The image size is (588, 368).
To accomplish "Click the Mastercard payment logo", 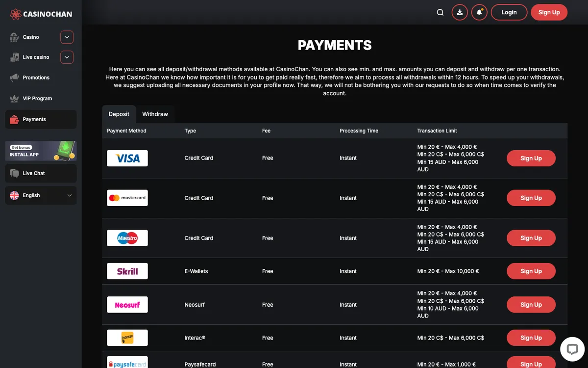I will point(127,198).
